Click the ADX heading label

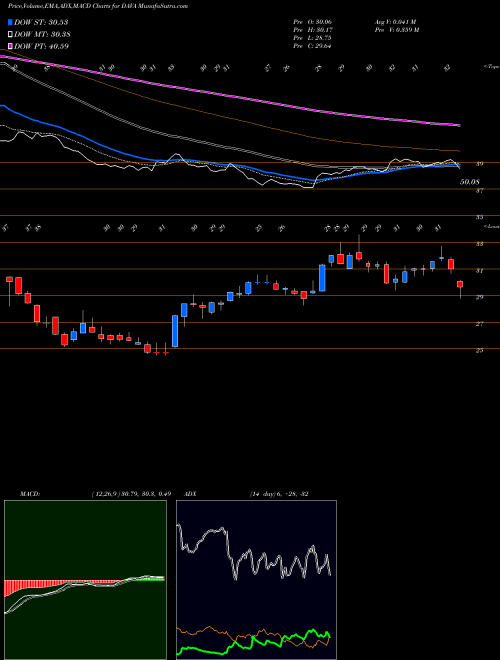[191, 493]
